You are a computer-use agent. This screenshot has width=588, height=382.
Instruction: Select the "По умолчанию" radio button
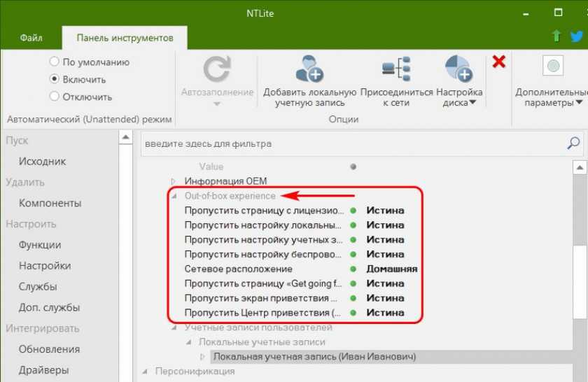point(55,62)
